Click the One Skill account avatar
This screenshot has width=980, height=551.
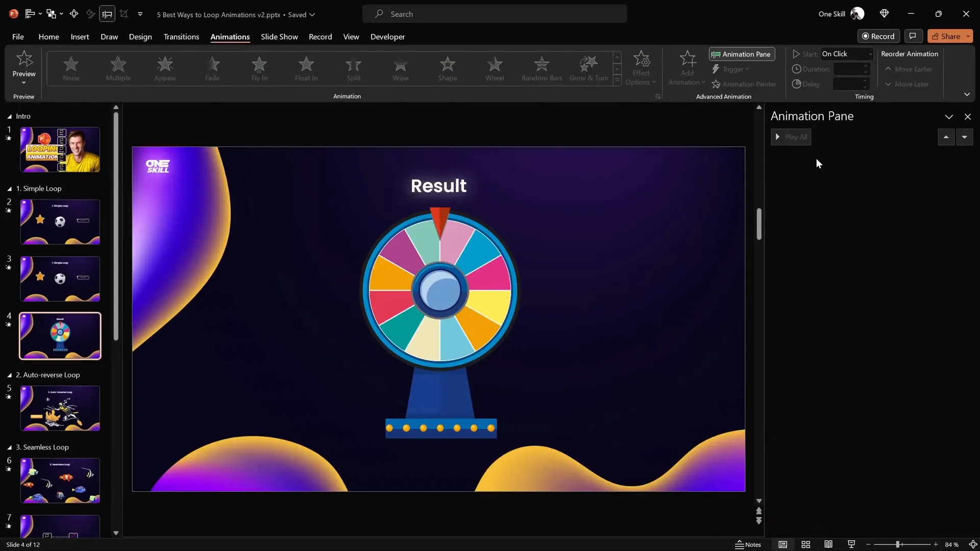(857, 14)
